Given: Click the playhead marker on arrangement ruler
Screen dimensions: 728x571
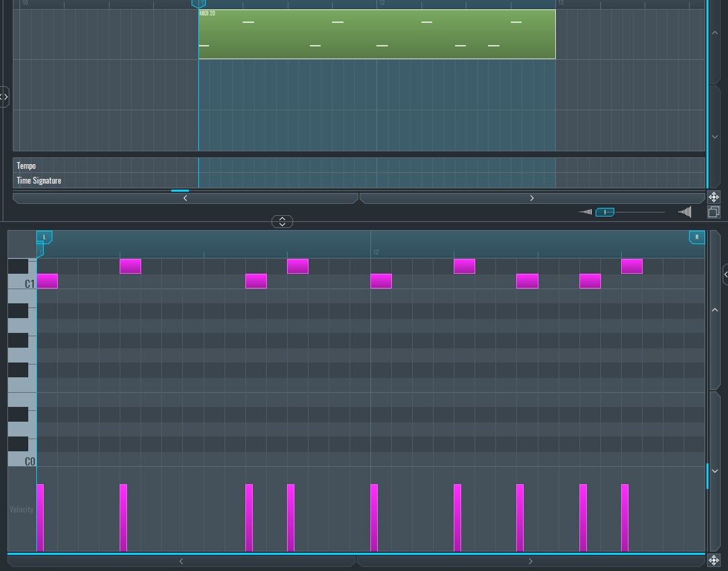Looking at the screenshot, I should pyautogui.click(x=199, y=4).
